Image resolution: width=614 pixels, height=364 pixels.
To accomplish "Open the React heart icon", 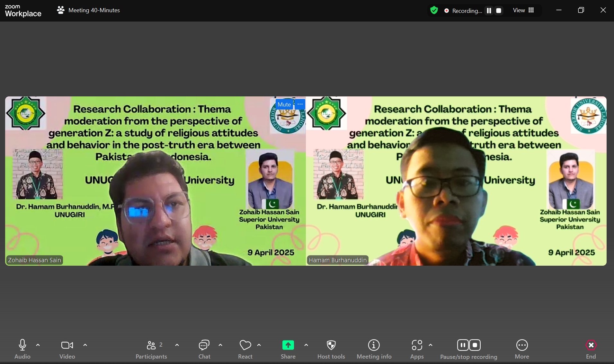I will click(x=245, y=349).
